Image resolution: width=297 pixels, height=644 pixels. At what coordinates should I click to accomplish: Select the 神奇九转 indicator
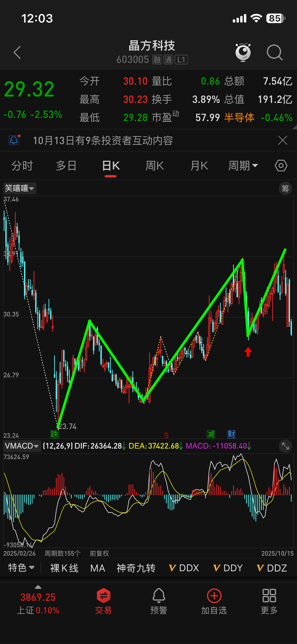(x=136, y=568)
